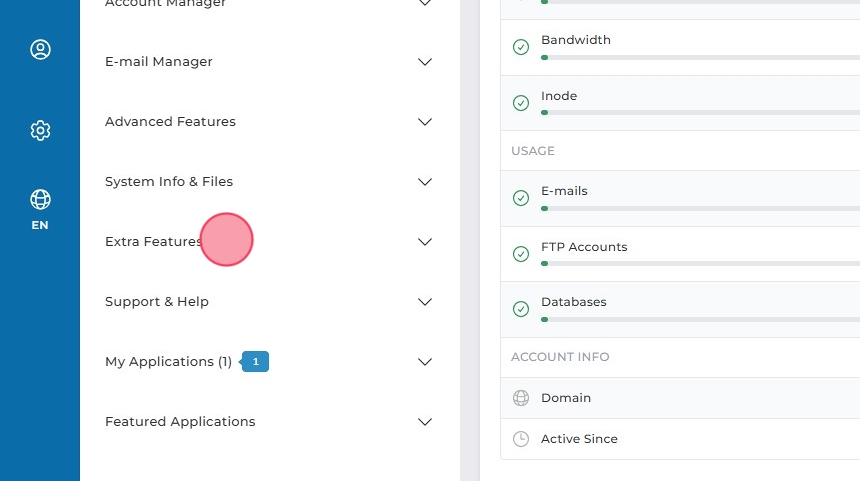Image resolution: width=860 pixels, height=481 pixels.
Task: Open the Extra Features menu section
Action: tap(153, 242)
